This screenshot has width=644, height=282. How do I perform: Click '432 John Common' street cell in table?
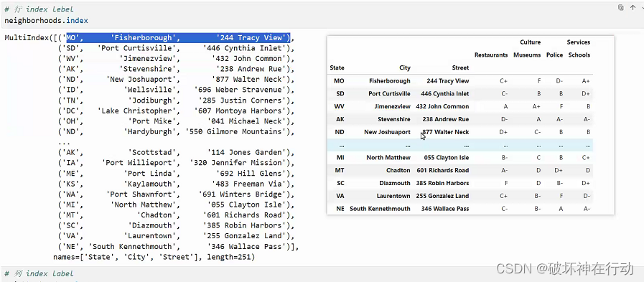tap(442, 106)
